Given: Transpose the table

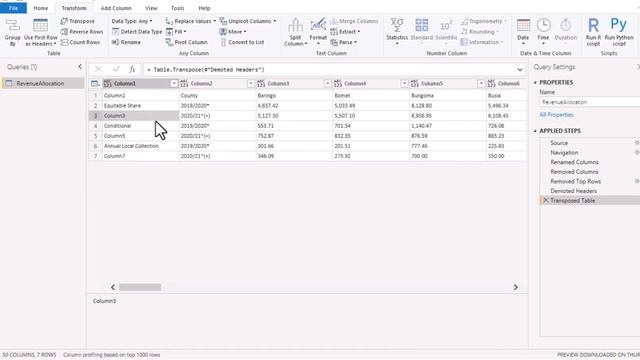Looking at the screenshot, I should pos(78,21).
